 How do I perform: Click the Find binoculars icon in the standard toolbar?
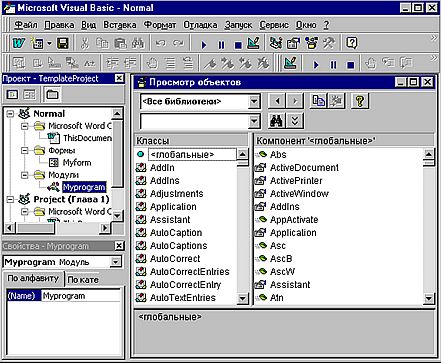138,43
